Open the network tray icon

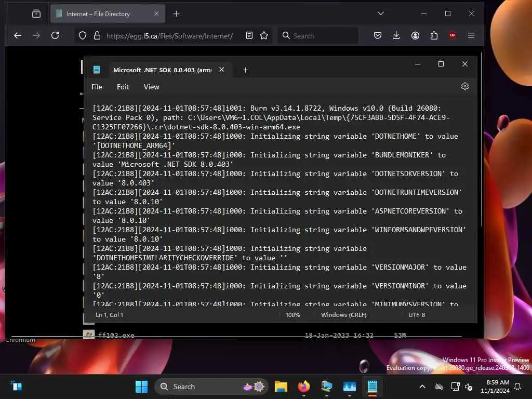[455, 387]
